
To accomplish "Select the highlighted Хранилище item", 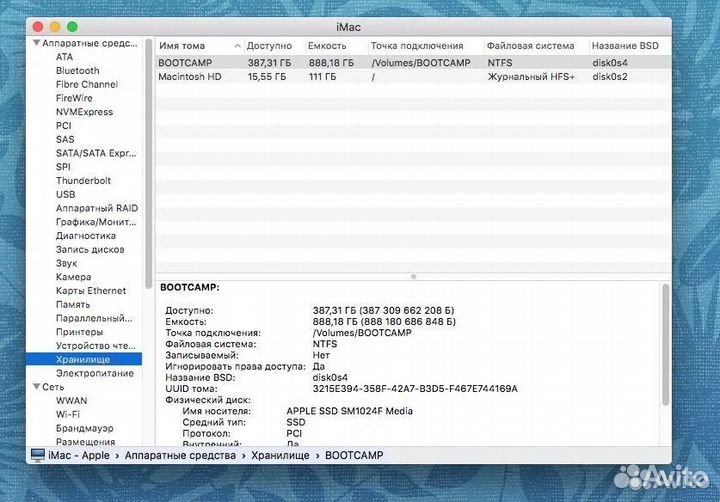I will (84, 360).
